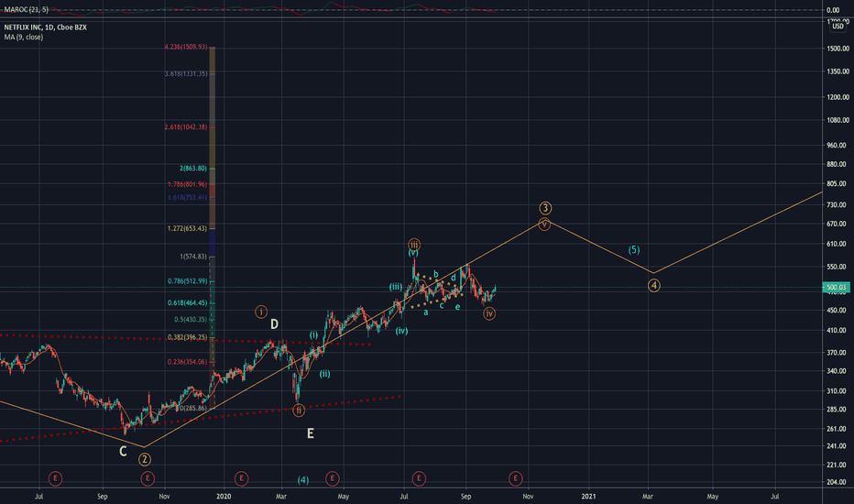
Task: Click the 730.00 price axis label
Action: pos(837,205)
